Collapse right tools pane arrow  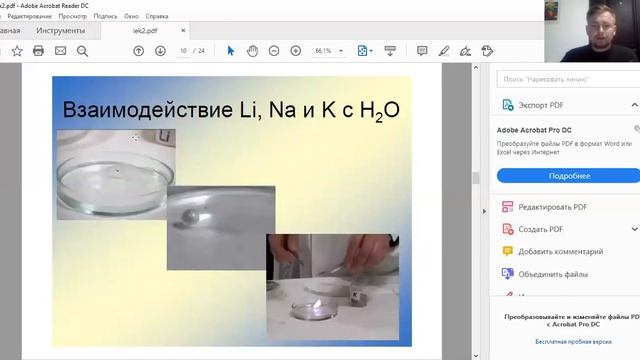484,211
